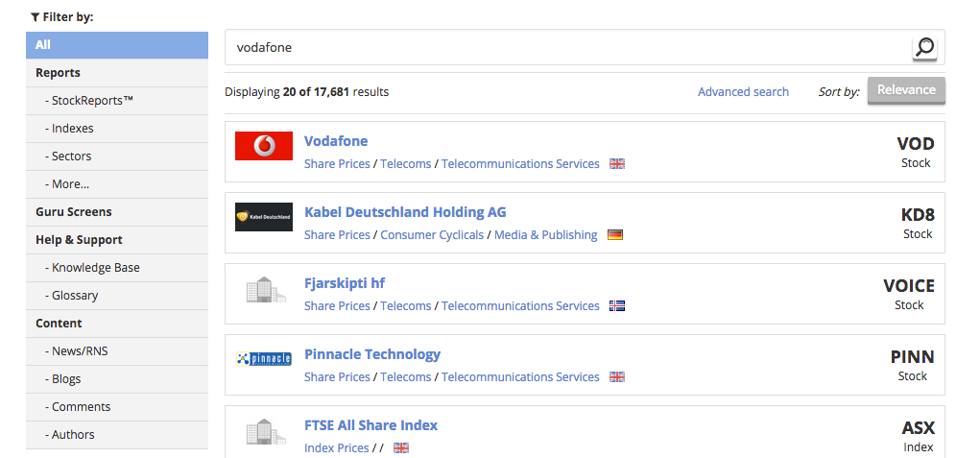This screenshot has height=458, width=980.
Task: Click the Vodafone red logo thumbnail
Action: point(264,146)
